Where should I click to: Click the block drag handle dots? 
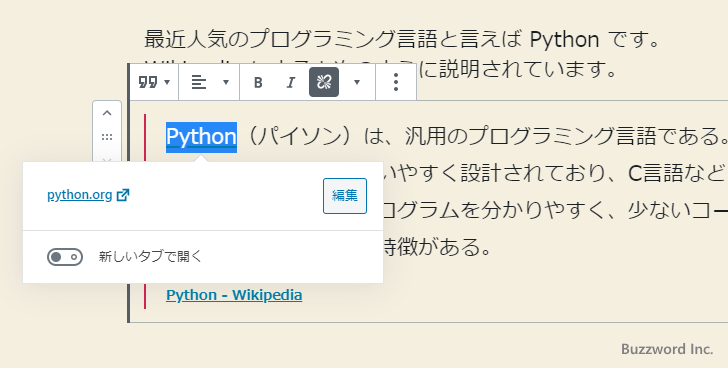click(x=107, y=137)
